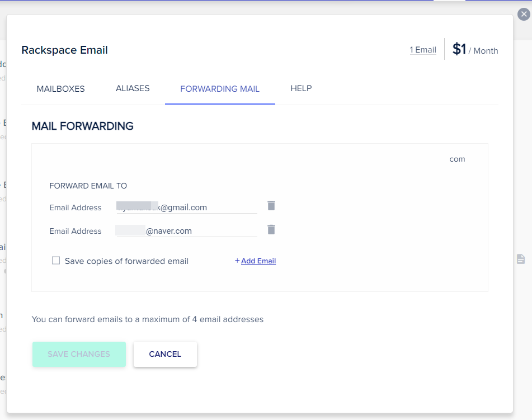This screenshot has height=420, width=532.
Task: Click the Mail Forwarding heading
Action: click(82, 126)
